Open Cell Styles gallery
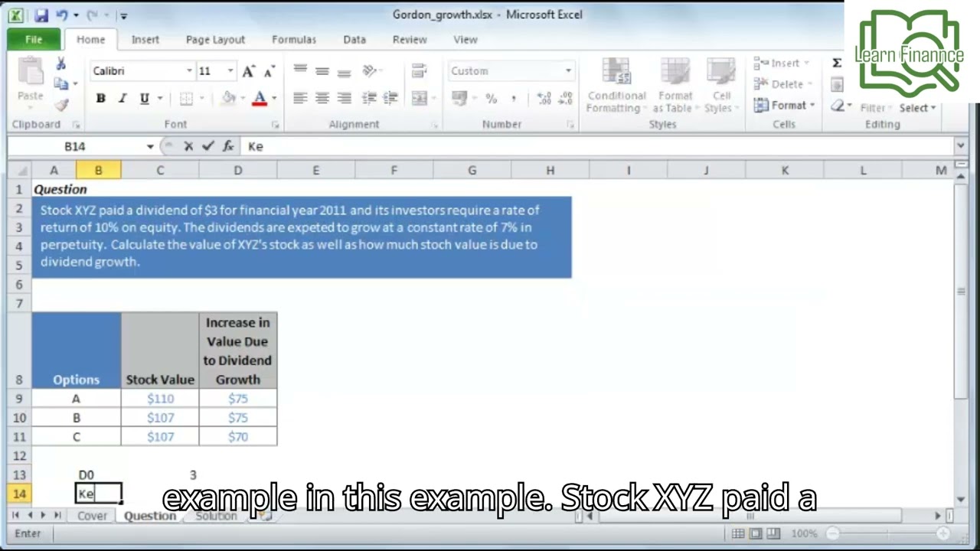 pos(720,86)
